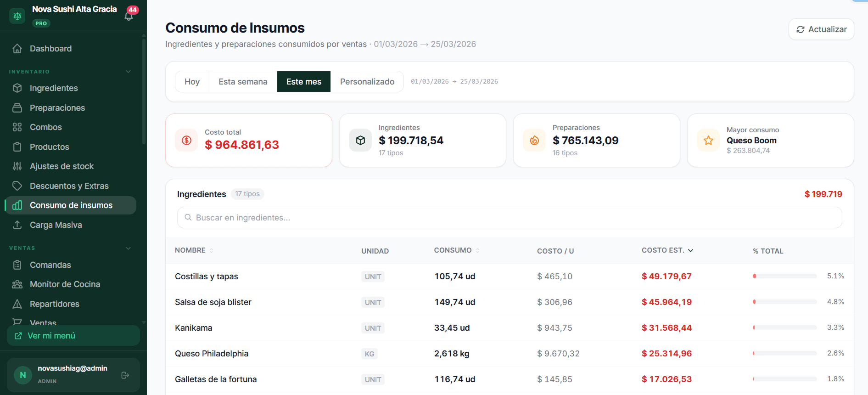The width and height of the screenshot is (868, 395).
Task: Click the Monitor de Cocina icon
Action: point(17,284)
